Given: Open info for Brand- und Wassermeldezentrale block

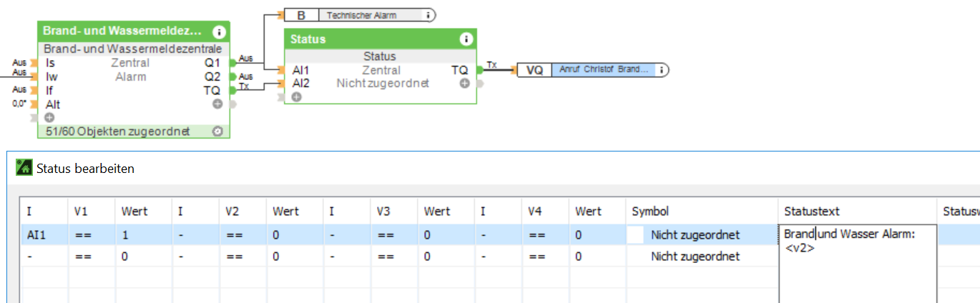Looking at the screenshot, I should point(219,32).
